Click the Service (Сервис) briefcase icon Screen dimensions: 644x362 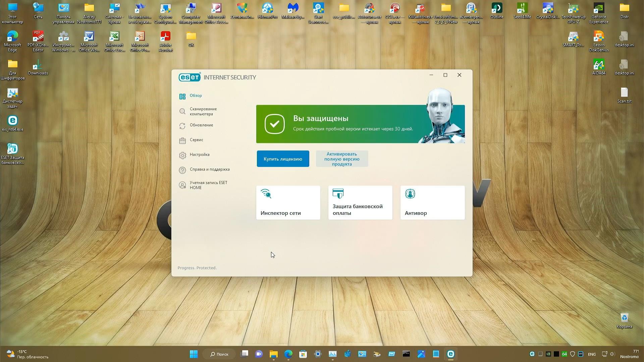point(182,141)
